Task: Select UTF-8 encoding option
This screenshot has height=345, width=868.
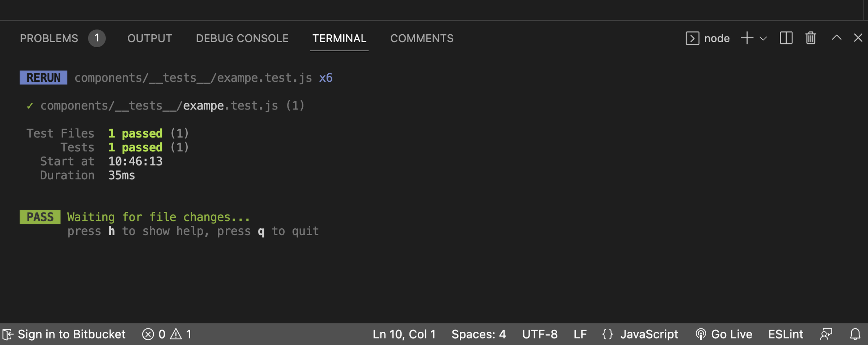Action: click(x=540, y=334)
